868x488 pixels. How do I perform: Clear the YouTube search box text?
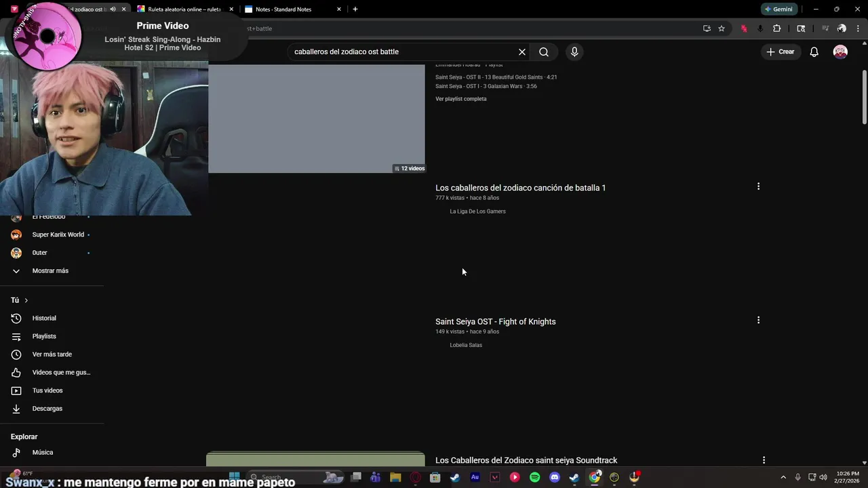click(522, 52)
